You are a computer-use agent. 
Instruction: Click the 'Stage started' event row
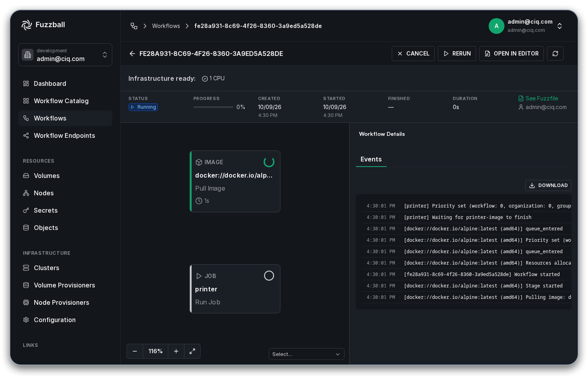467,286
